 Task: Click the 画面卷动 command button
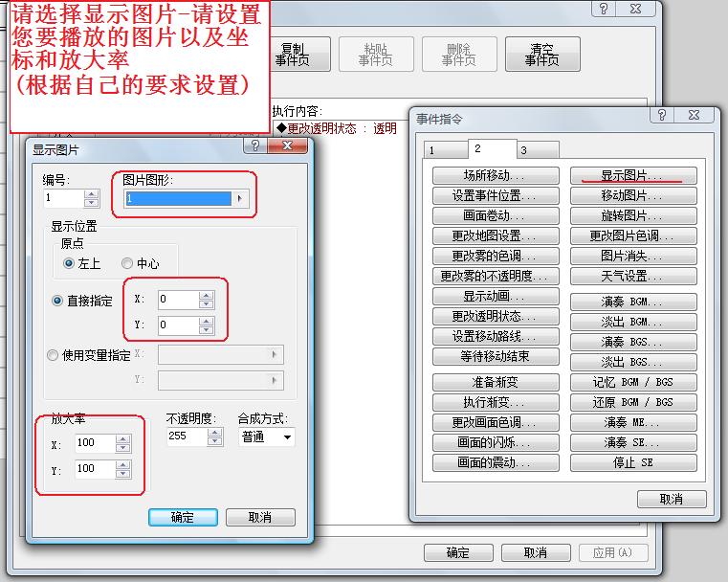pyautogui.click(x=496, y=215)
